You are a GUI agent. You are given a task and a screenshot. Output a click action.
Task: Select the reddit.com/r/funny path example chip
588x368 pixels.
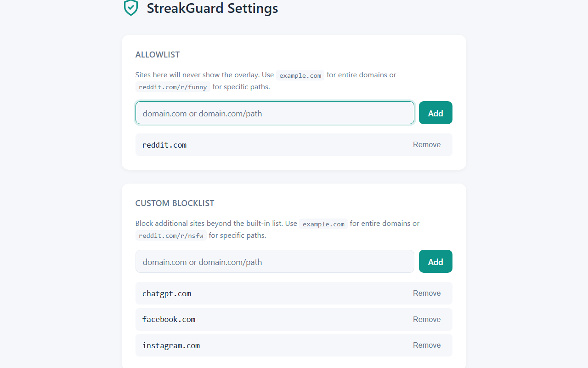point(173,86)
